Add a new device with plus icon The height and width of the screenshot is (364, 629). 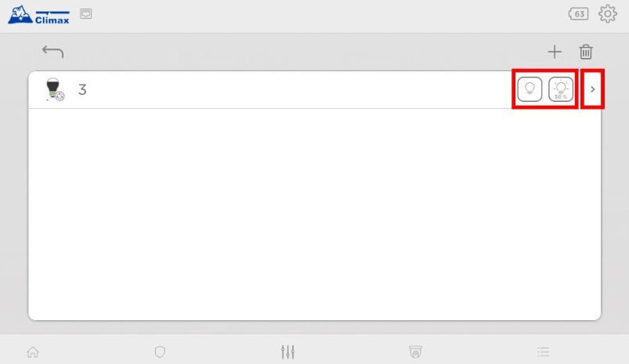tap(555, 52)
